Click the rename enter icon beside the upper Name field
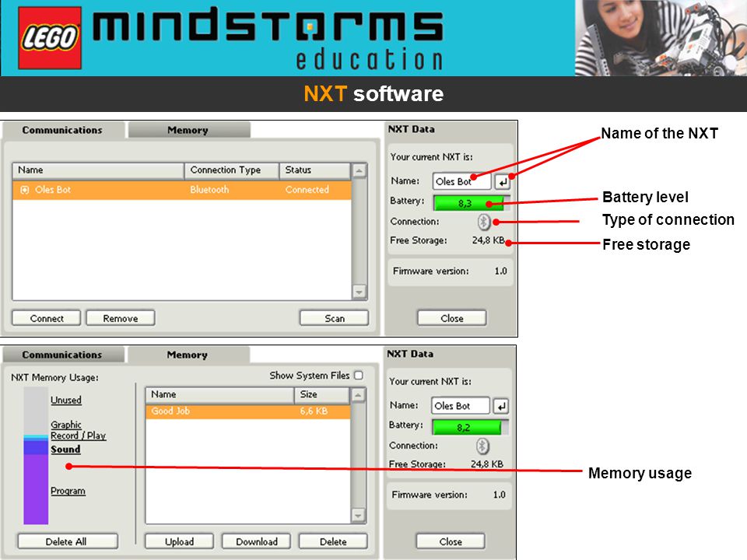This screenshot has width=747, height=560. [502, 181]
